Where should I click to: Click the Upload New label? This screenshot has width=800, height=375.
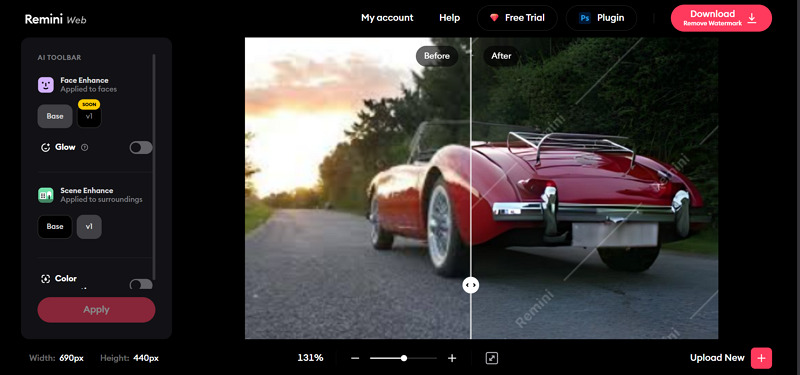pyautogui.click(x=717, y=358)
